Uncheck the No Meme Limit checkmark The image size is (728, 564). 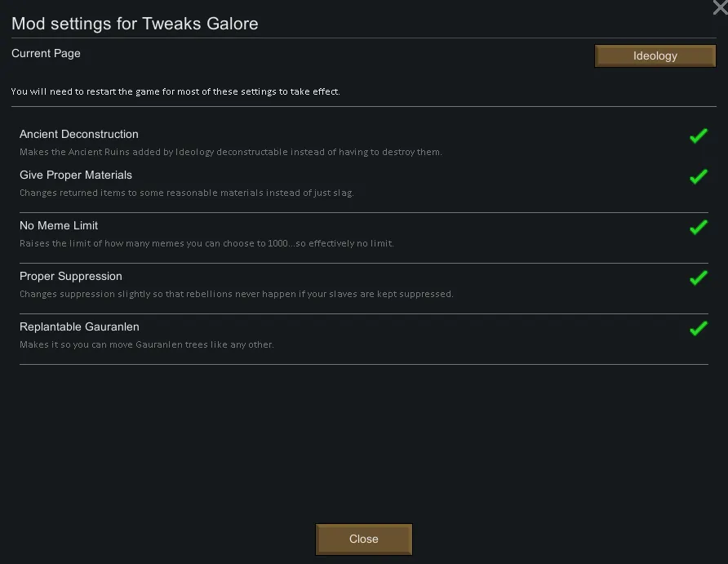(x=698, y=228)
